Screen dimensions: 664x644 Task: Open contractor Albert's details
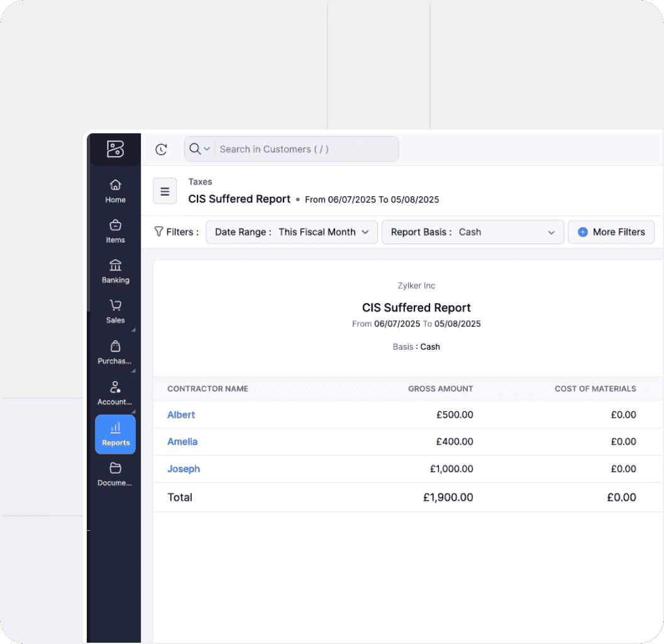(x=181, y=414)
